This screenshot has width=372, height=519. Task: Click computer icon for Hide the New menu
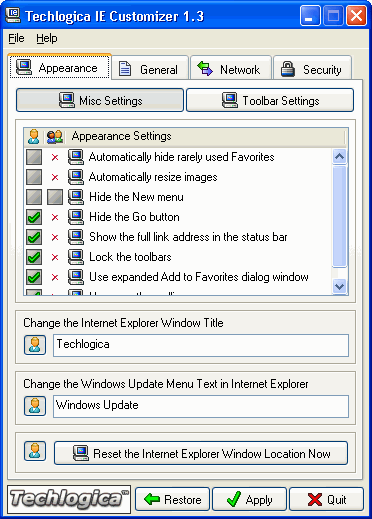tap(76, 197)
